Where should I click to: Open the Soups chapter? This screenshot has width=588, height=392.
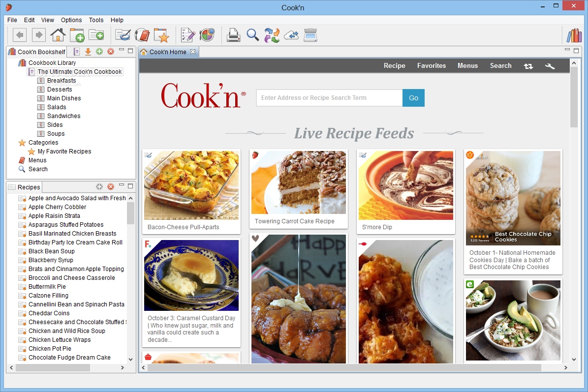(56, 134)
